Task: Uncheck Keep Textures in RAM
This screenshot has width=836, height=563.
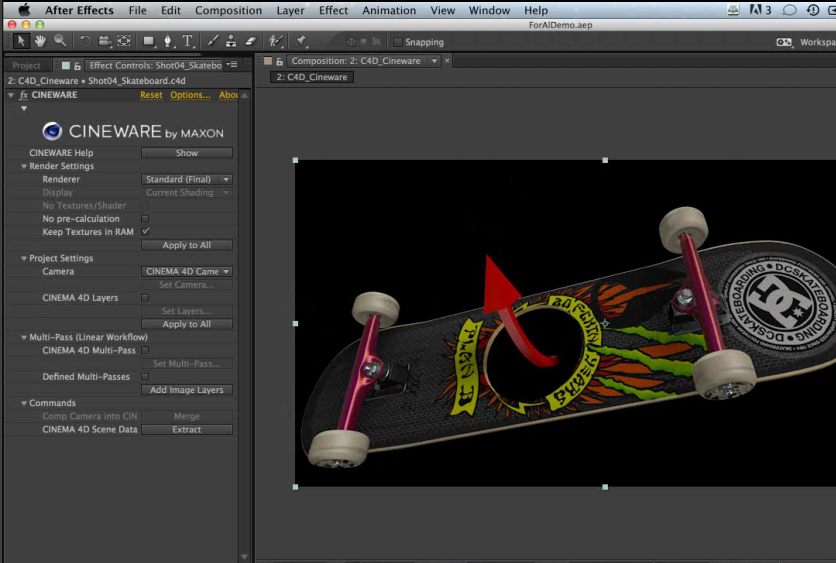Action: (145, 232)
